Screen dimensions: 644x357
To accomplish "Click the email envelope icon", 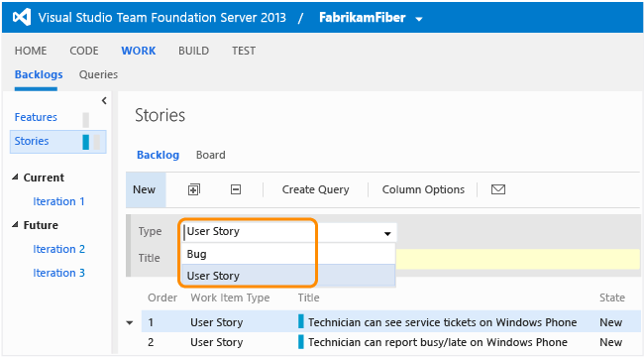I will tap(498, 189).
